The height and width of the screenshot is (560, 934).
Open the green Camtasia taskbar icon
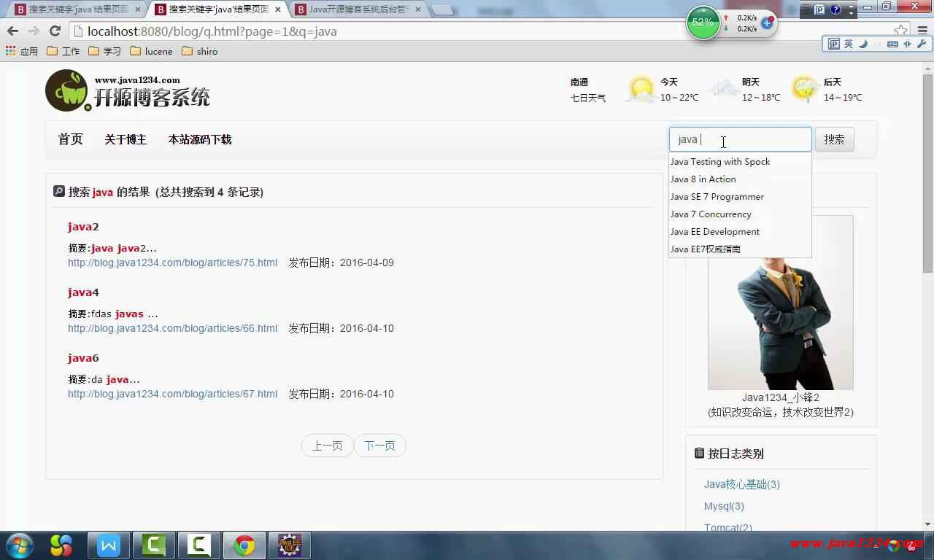point(154,545)
